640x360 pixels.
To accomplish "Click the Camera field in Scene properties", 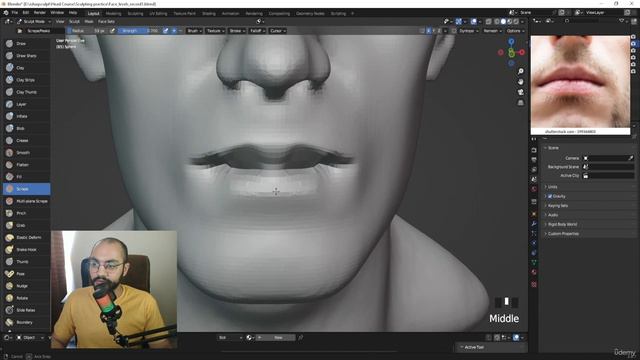I will (608, 158).
